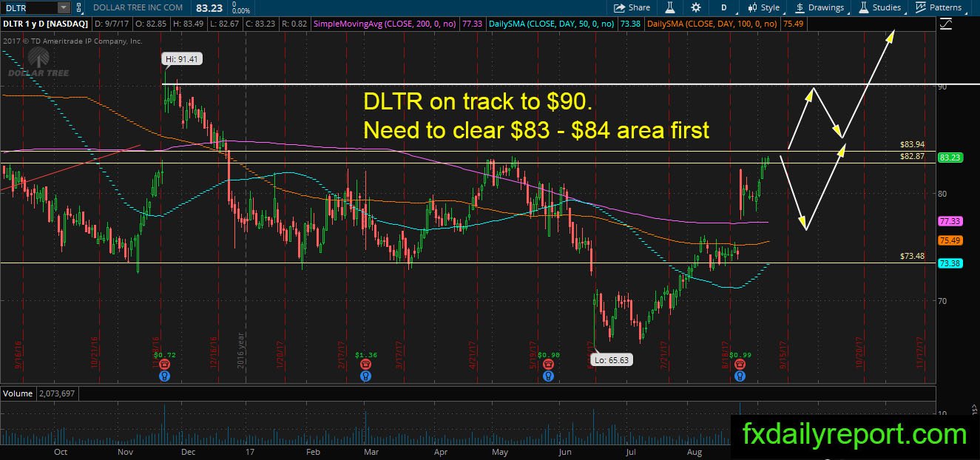
Task: Click the 2,073,697 volume value
Action: [x=55, y=393]
